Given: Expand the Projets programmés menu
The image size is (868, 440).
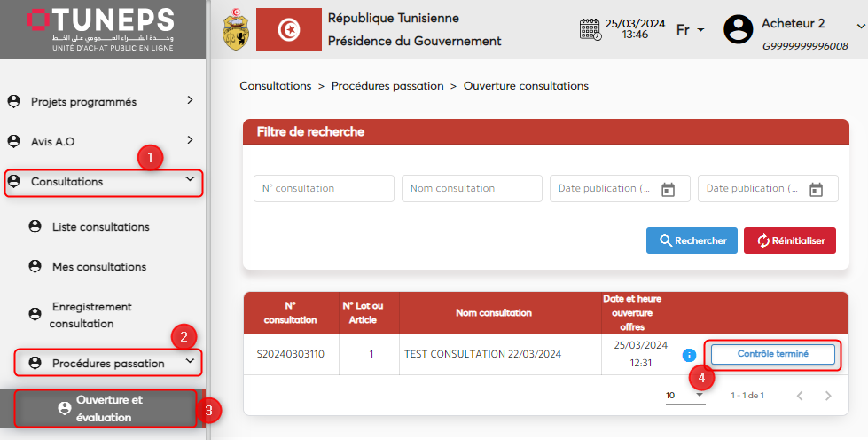Looking at the screenshot, I should [103, 101].
